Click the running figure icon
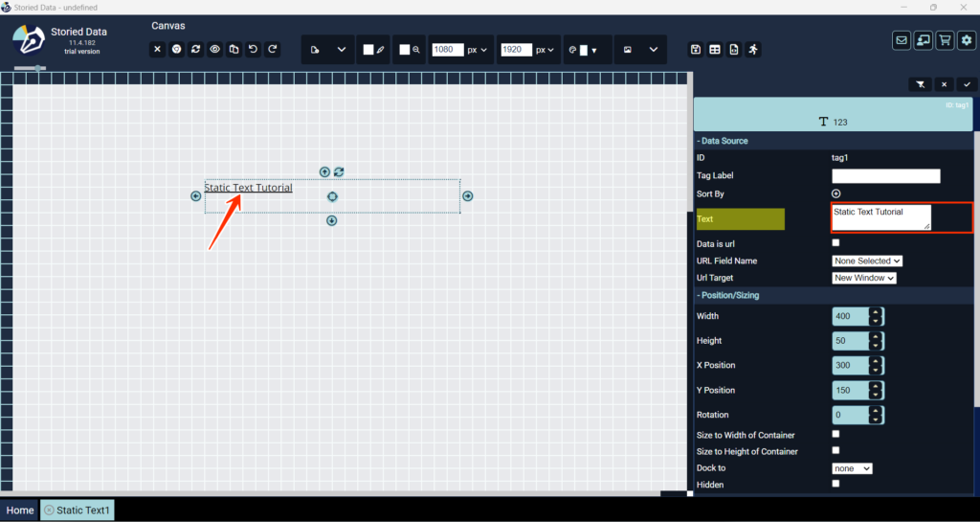Viewport: 980px width, 522px height. pos(753,50)
